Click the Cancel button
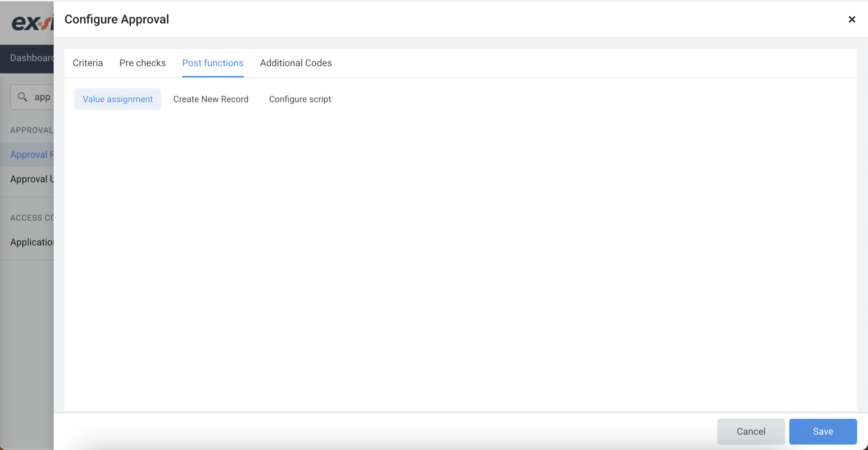 click(751, 431)
